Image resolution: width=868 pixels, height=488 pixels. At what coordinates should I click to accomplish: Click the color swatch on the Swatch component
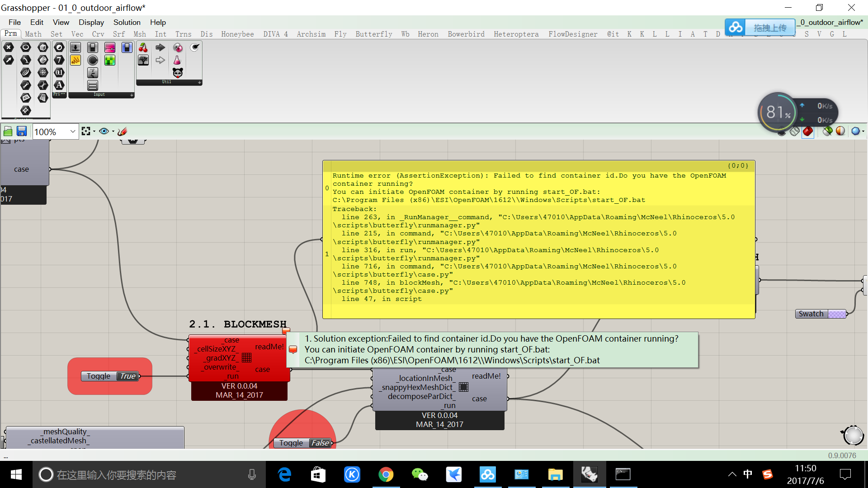[837, 314]
